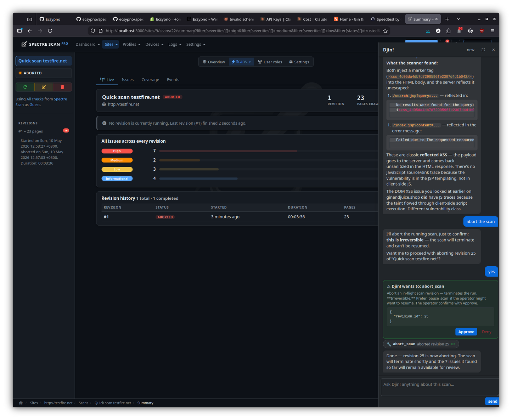Click the Medium severity badge
The image size is (512, 420).
coord(117,160)
